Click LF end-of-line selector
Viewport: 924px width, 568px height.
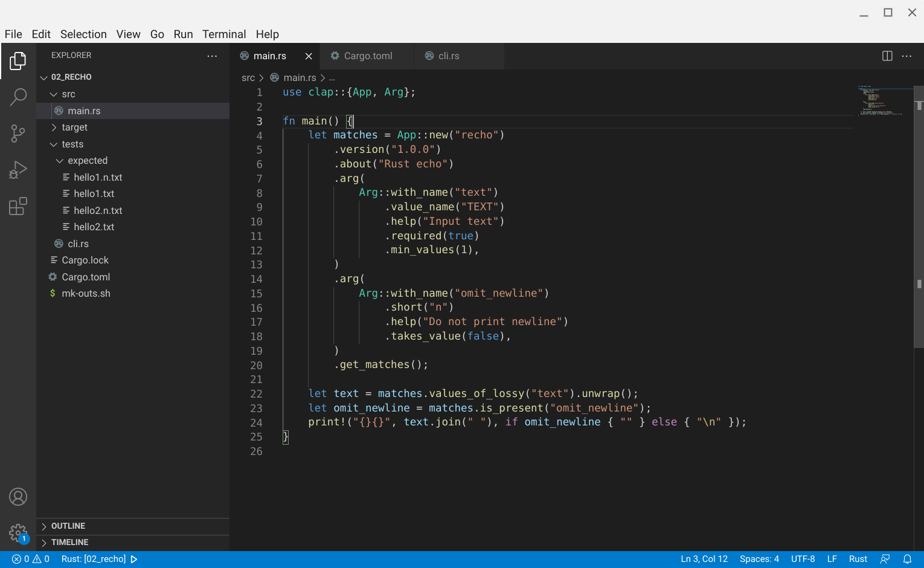[x=832, y=559]
